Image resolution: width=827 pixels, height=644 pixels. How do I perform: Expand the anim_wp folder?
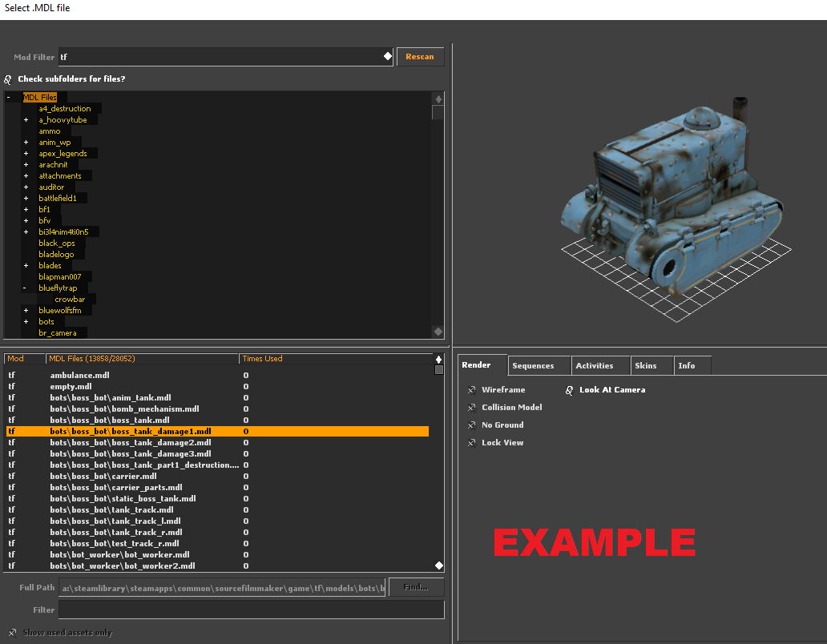click(x=26, y=143)
